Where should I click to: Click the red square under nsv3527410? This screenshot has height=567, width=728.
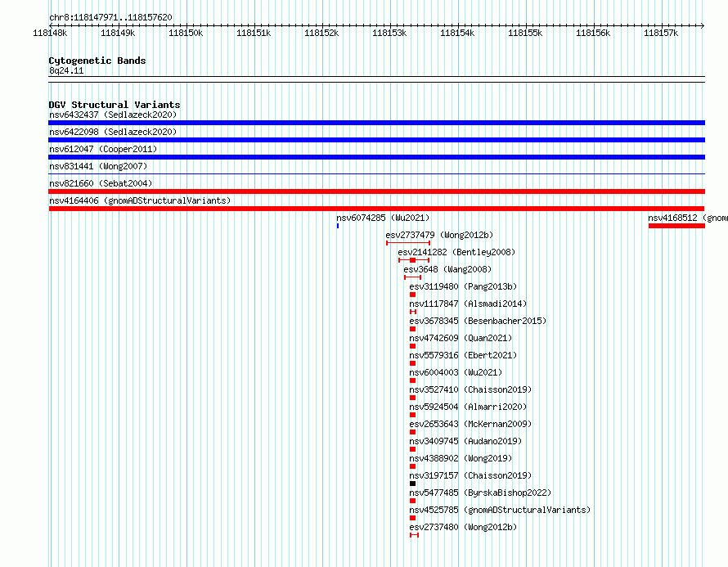413,398
